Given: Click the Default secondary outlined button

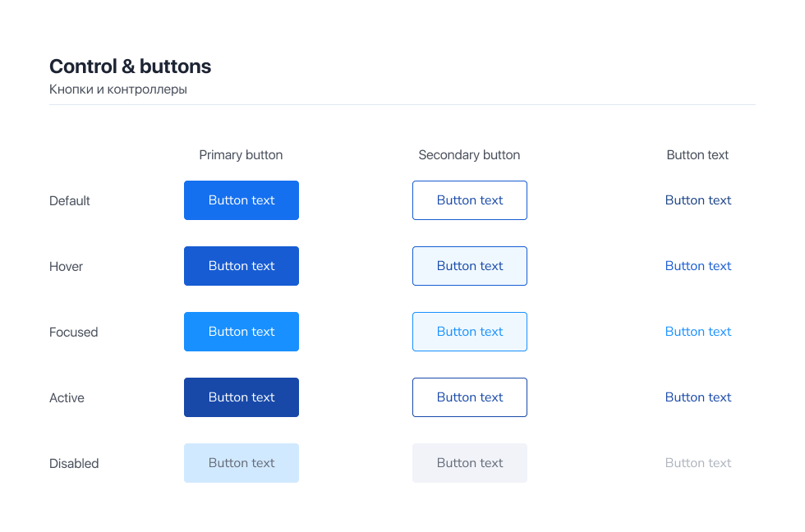Looking at the screenshot, I should pyautogui.click(x=470, y=200).
